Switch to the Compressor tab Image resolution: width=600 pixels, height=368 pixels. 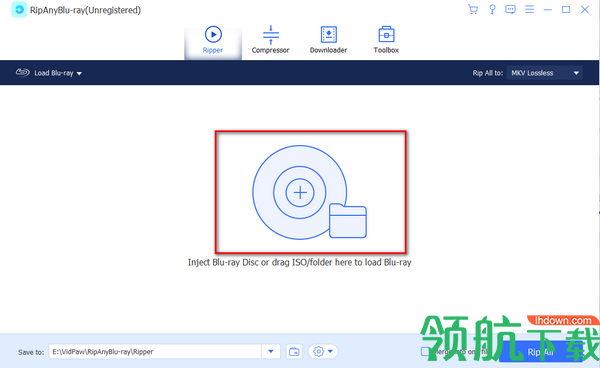[271, 40]
